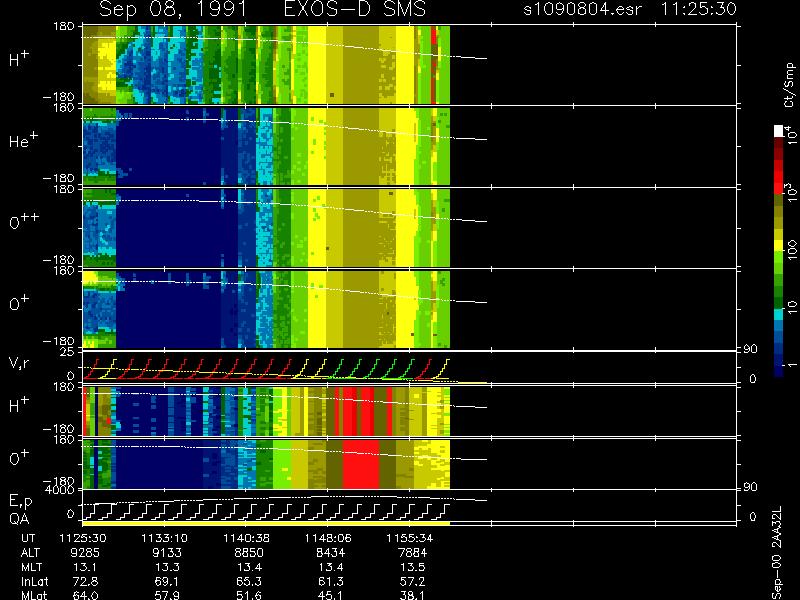Viewport: 800px width, 600px height.
Task: Select the He+ panel label
Action: 23,140
